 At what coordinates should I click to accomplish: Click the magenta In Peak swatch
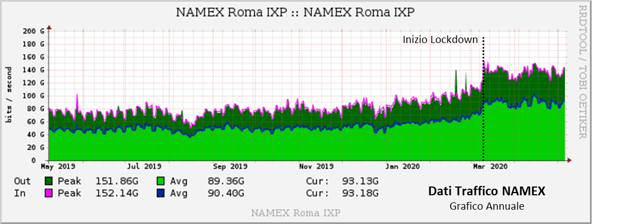point(49,194)
